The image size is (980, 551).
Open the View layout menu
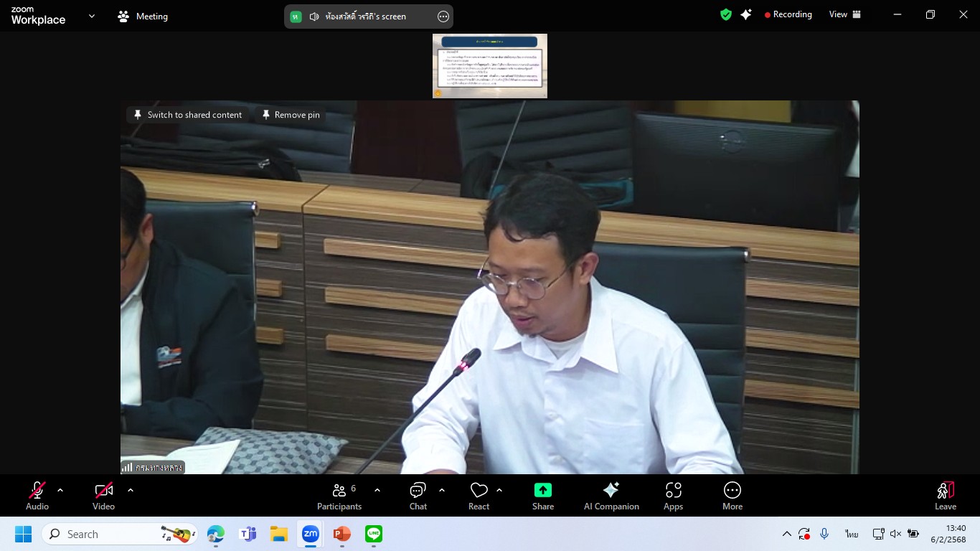coord(845,14)
